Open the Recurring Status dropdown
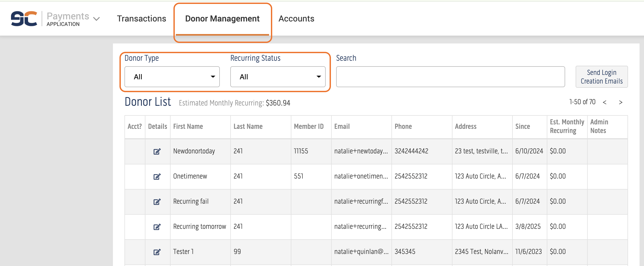Viewport: 644px width, 266px height. point(278,77)
